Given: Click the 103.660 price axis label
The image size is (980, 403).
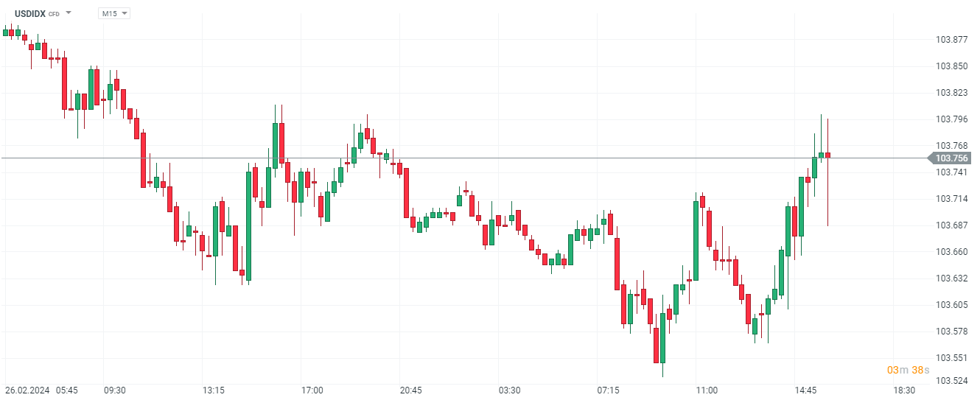Looking at the screenshot, I should [x=951, y=252].
